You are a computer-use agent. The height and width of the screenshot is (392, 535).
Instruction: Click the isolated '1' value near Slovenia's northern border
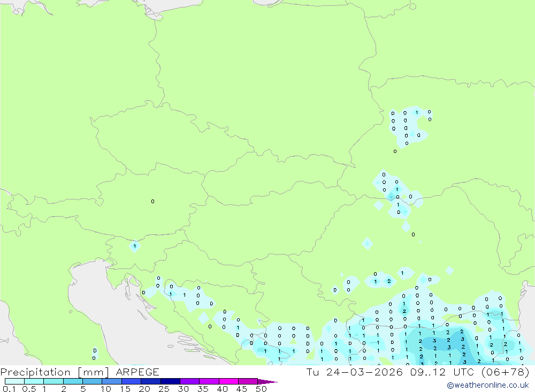[x=135, y=246]
